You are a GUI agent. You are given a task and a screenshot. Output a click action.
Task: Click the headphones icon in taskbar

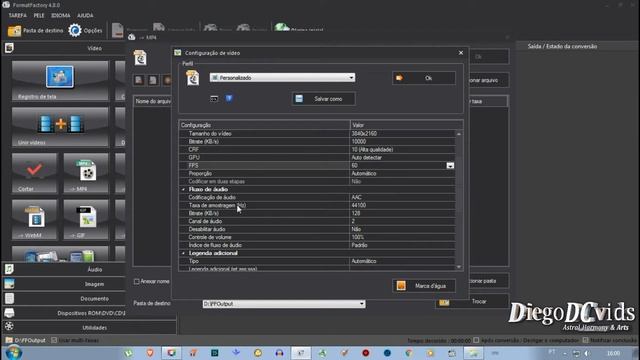point(279,353)
